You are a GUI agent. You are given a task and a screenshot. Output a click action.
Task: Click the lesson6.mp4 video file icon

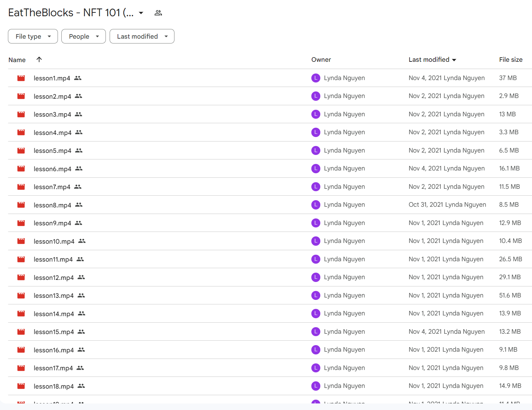(x=21, y=168)
